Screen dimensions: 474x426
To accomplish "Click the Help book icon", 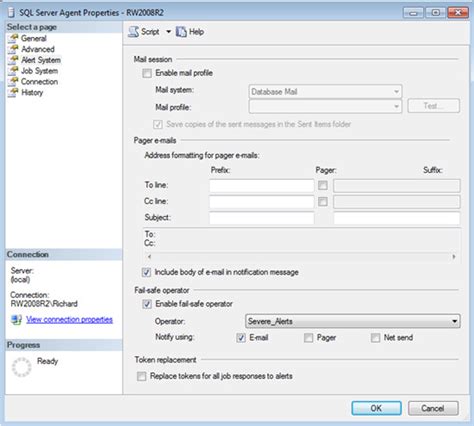I will coord(181,32).
